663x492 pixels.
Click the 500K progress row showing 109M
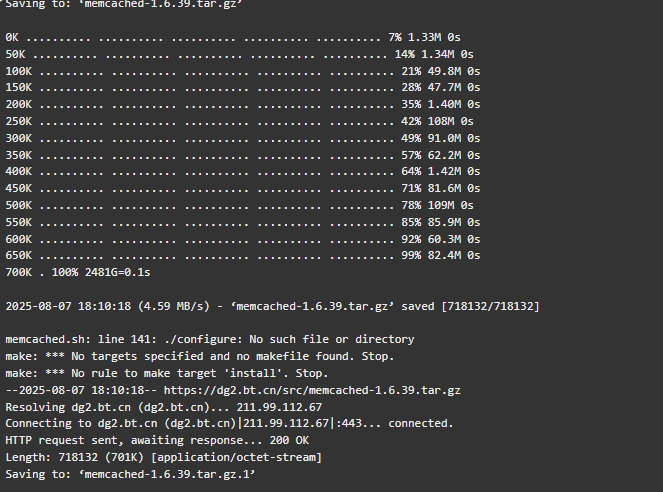(x=239, y=205)
